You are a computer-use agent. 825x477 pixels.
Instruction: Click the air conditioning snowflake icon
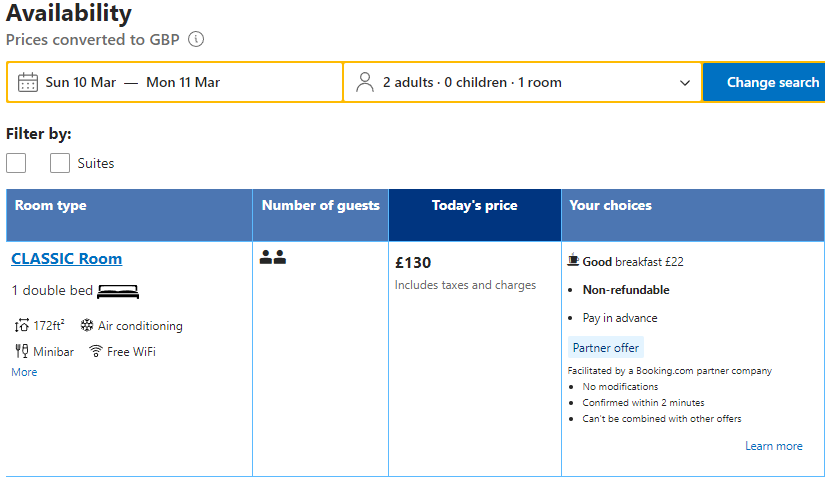[87, 325]
